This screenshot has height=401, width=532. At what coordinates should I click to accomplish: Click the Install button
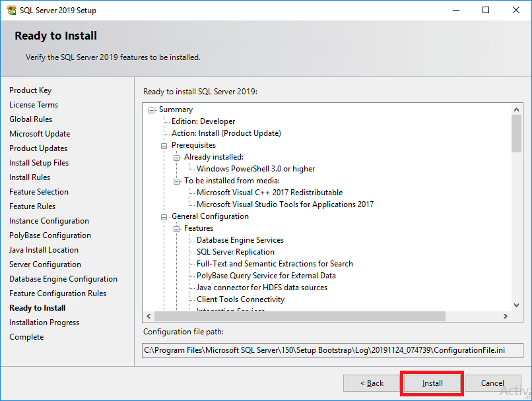432,383
